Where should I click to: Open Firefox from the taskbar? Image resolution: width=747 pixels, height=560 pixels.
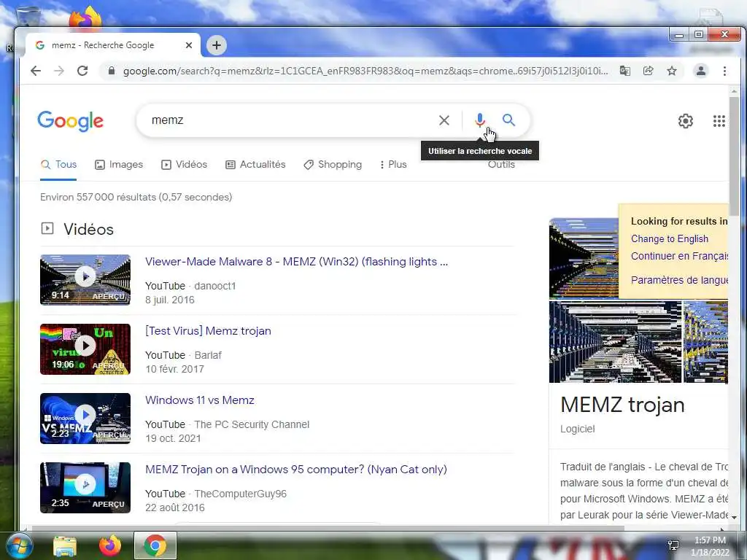pyautogui.click(x=110, y=545)
